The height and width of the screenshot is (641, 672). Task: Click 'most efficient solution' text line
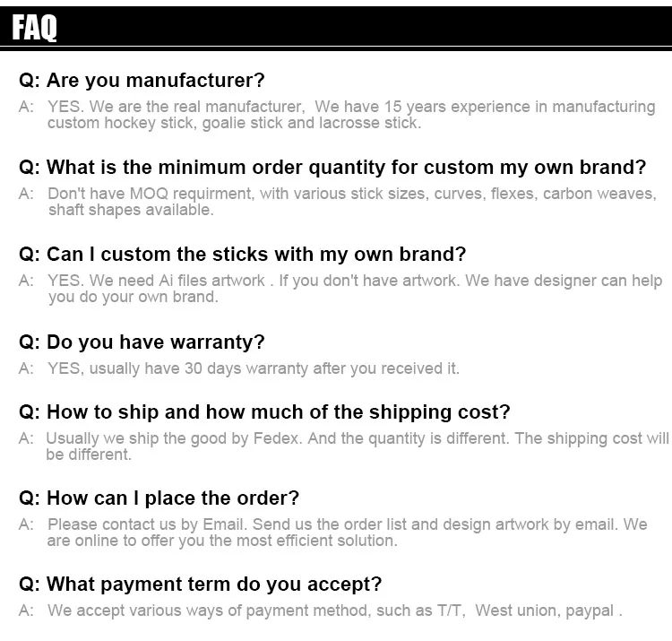(x=222, y=541)
